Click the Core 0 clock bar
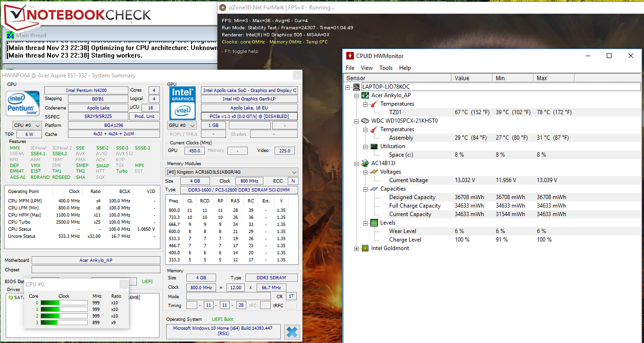 (x=64, y=303)
